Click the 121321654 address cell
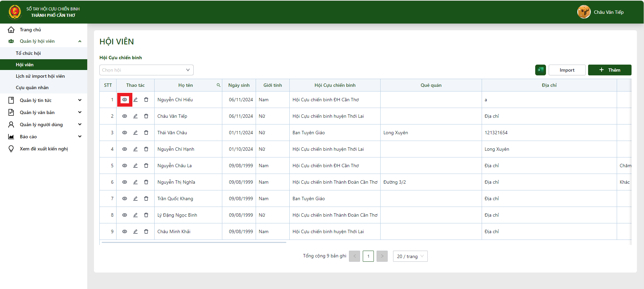This screenshot has width=644, height=289. pyautogui.click(x=549, y=133)
